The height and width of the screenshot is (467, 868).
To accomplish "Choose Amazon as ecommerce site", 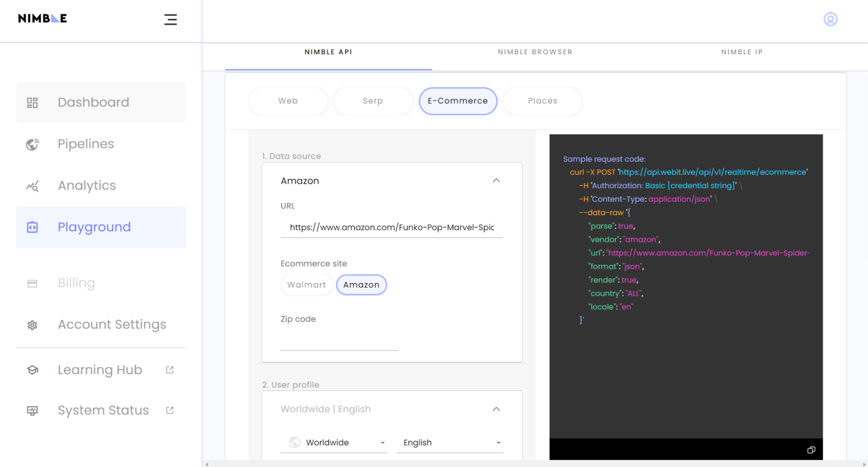I will click(361, 285).
